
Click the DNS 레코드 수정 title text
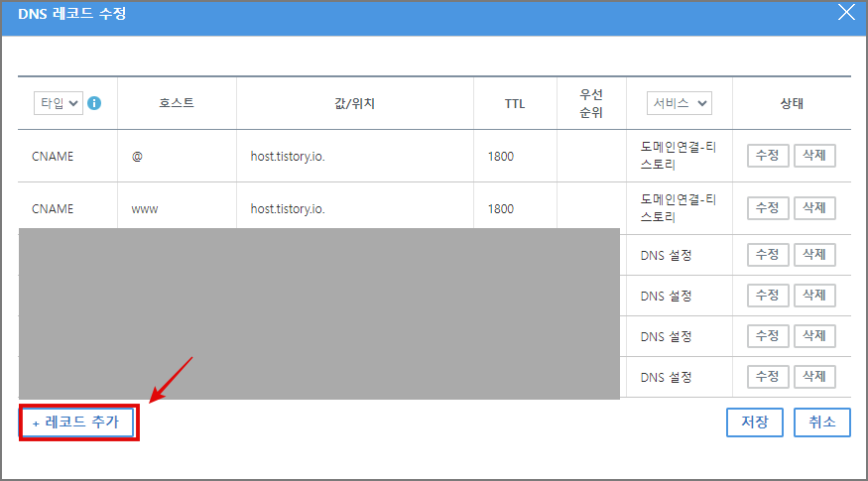pos(72,13)
